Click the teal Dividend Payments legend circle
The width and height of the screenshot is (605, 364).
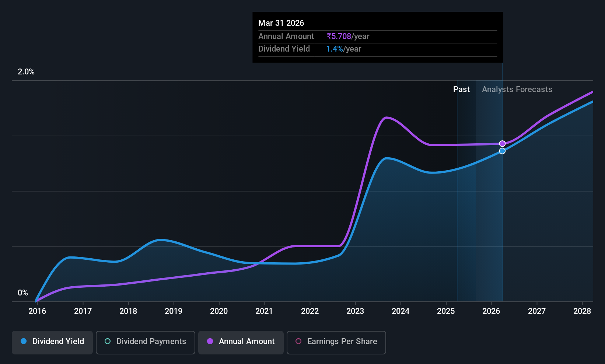108,342
